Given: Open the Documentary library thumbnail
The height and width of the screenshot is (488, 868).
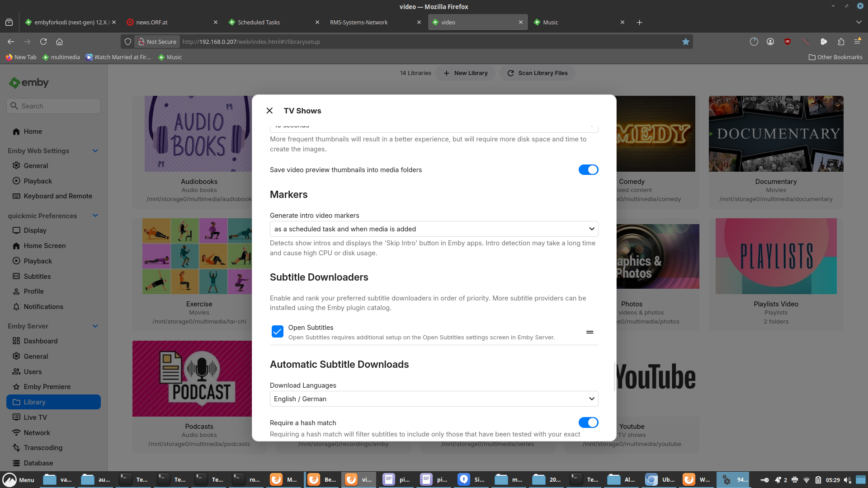Looking at the screenshot, I should tap(776, 134).
